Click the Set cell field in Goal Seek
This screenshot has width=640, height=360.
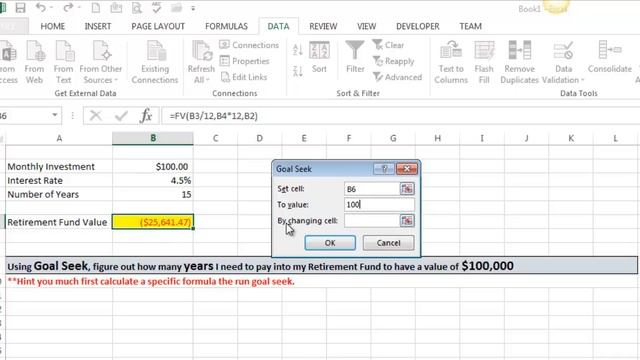tap(372, 189)
